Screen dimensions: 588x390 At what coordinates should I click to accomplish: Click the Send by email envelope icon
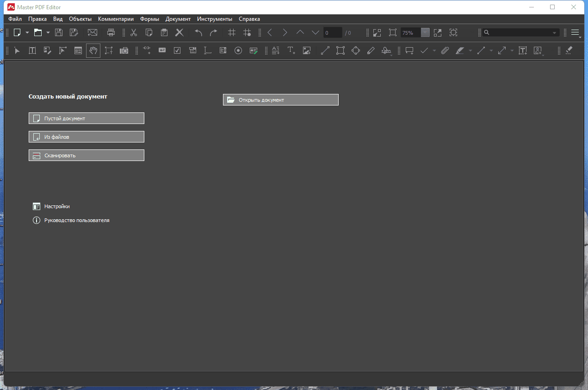click(93, 32)
